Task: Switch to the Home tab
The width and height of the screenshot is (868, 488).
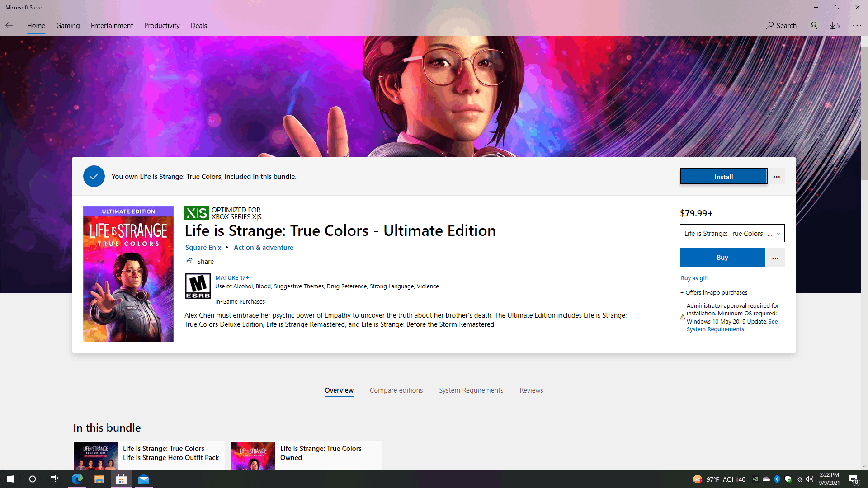Action: (36, 26)
